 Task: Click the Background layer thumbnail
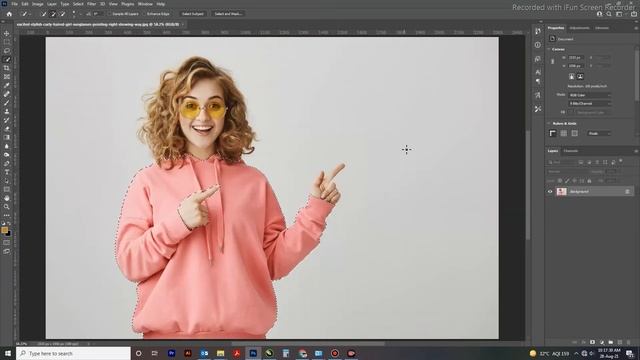562,191
